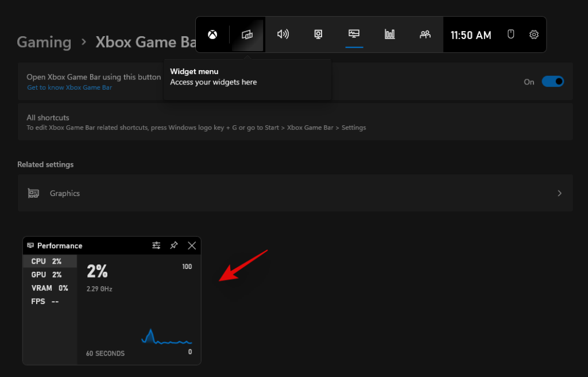Open the Widget menu icon

point(247,35)
